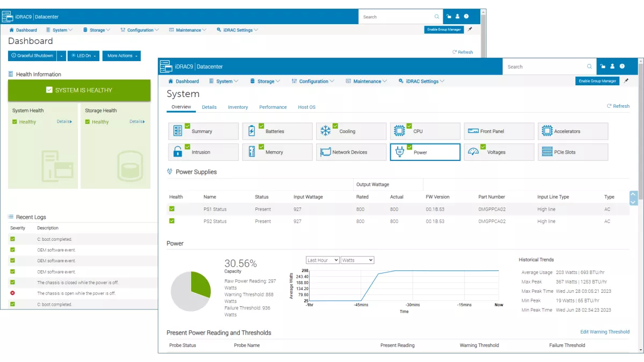Open the Front Panel tile
Screen dimensions: 644x362
(499, 131)
